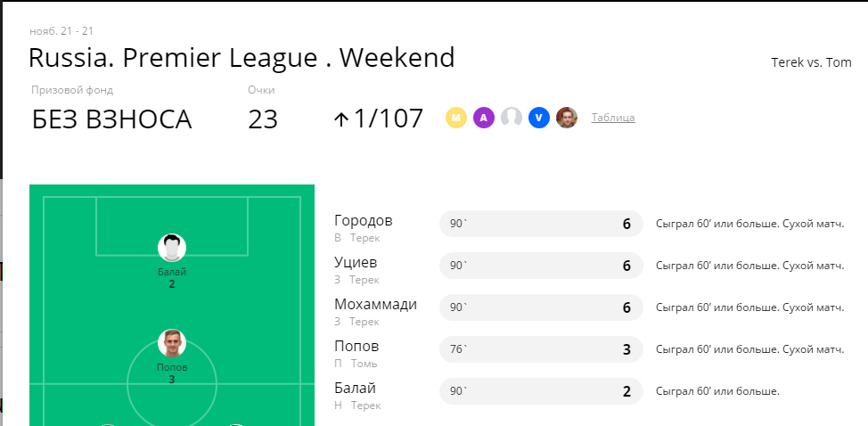Select the Городов player row name
This screenshot has width=868, height=426.
pos(363,220)
